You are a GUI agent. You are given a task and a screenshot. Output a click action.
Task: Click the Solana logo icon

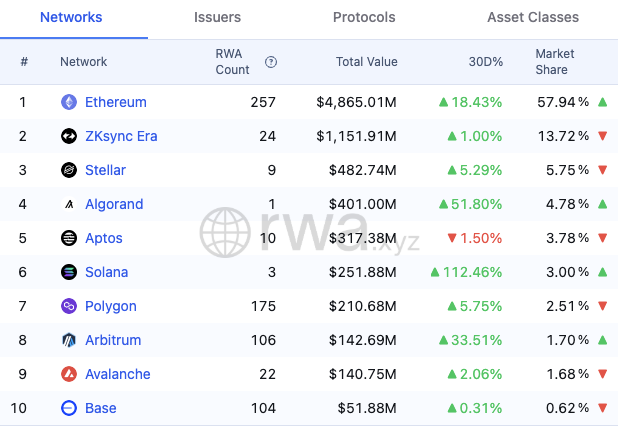coord(69,272)
